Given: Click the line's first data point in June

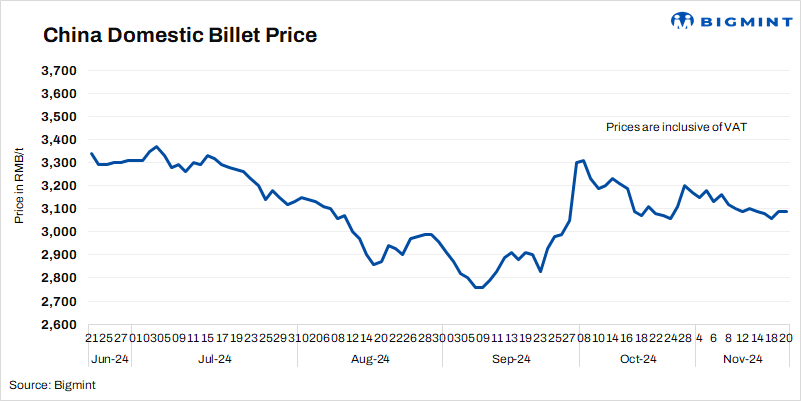Looking at the screenshot, I should pyautogui.click(x=91, y=153).
